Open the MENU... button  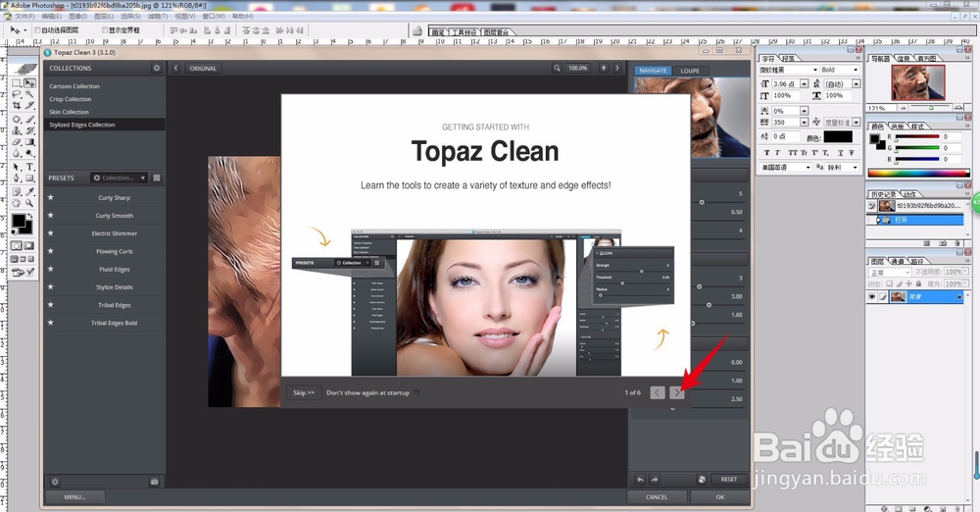pyautogui.click(x=74, y=497)
